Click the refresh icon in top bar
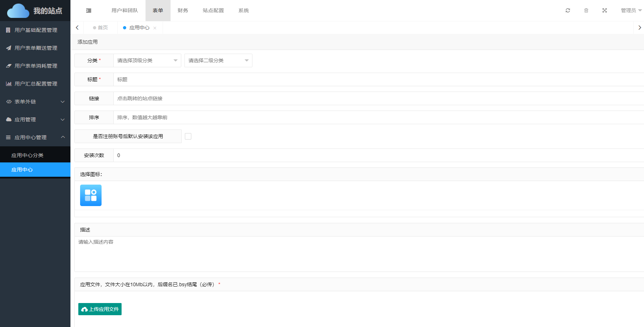The height and width of the screenshot is (327, 644). [x=567, y=10]
